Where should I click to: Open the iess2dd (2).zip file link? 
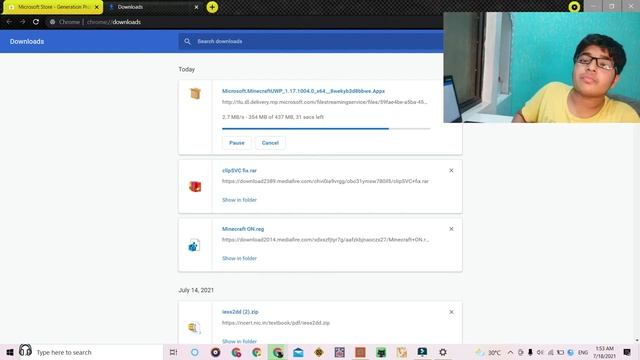(240, 312)
